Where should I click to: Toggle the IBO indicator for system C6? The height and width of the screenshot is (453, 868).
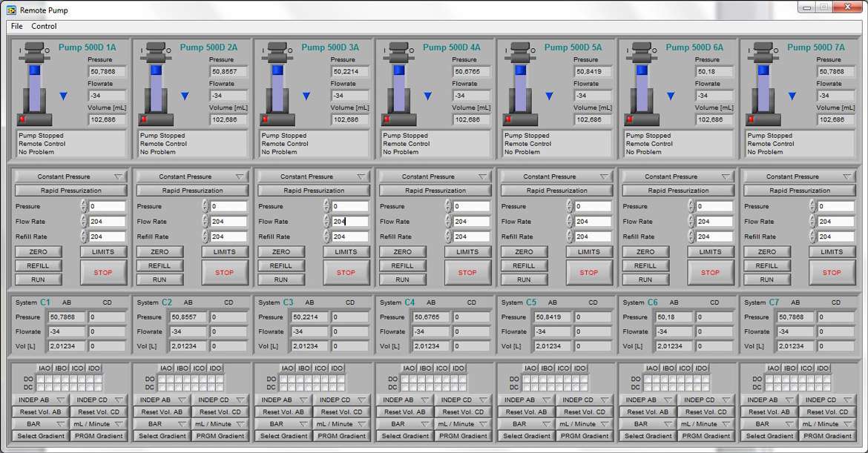[668, 368]
